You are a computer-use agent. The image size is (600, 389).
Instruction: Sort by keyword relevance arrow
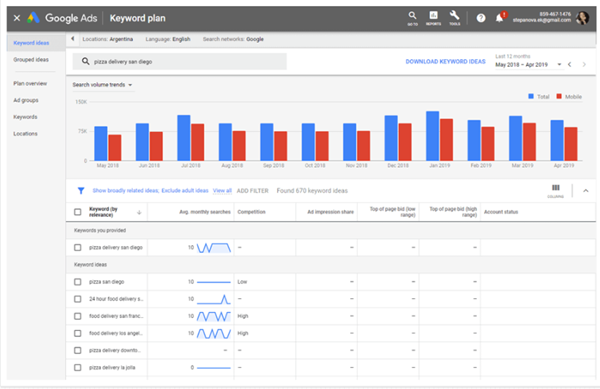point(139,212)
